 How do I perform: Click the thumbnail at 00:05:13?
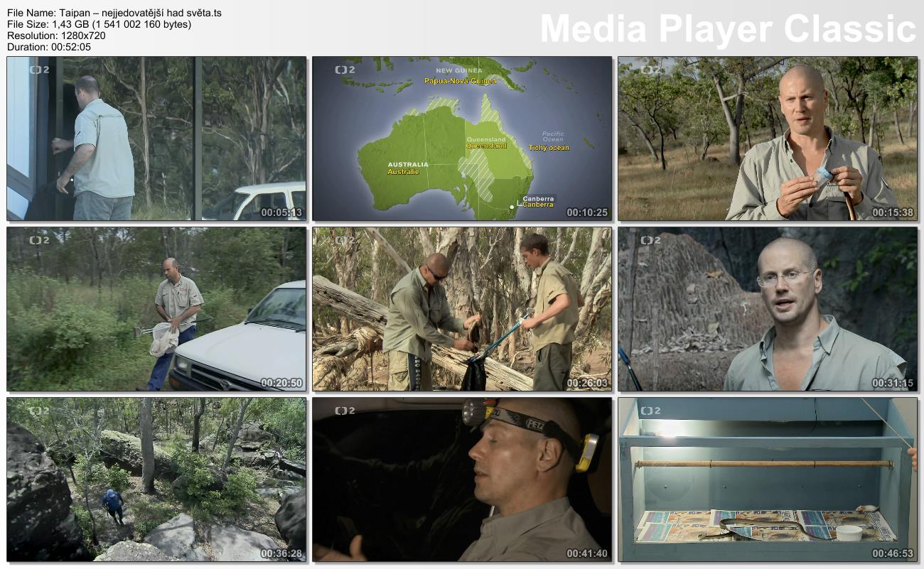tap(156, 139)
